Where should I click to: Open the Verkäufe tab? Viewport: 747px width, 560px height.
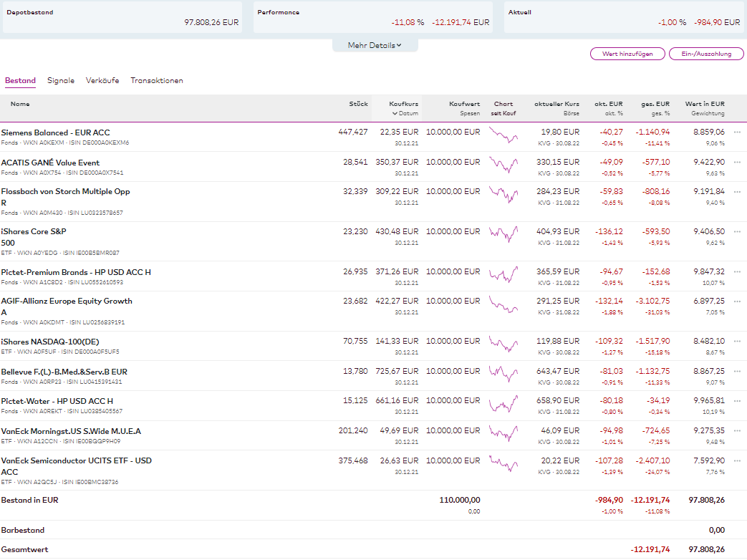pyautogui.click(x=102, y=81)
